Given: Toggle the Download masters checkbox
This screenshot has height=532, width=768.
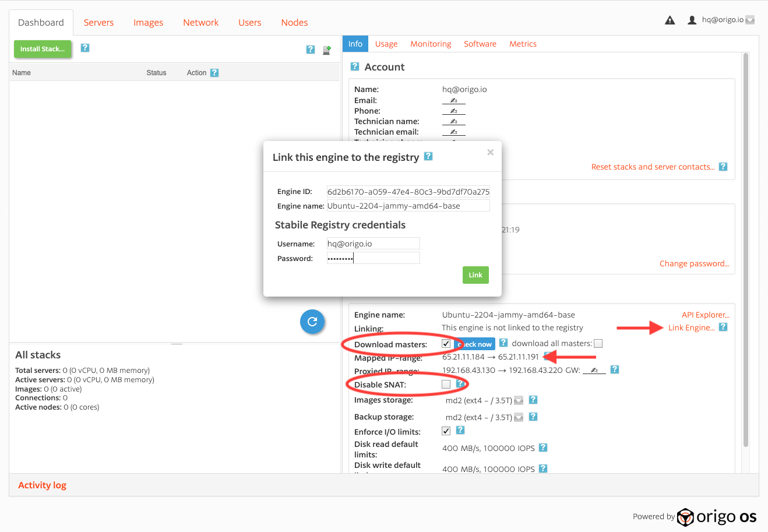Looking at the screenshot, I should [446, 344].
